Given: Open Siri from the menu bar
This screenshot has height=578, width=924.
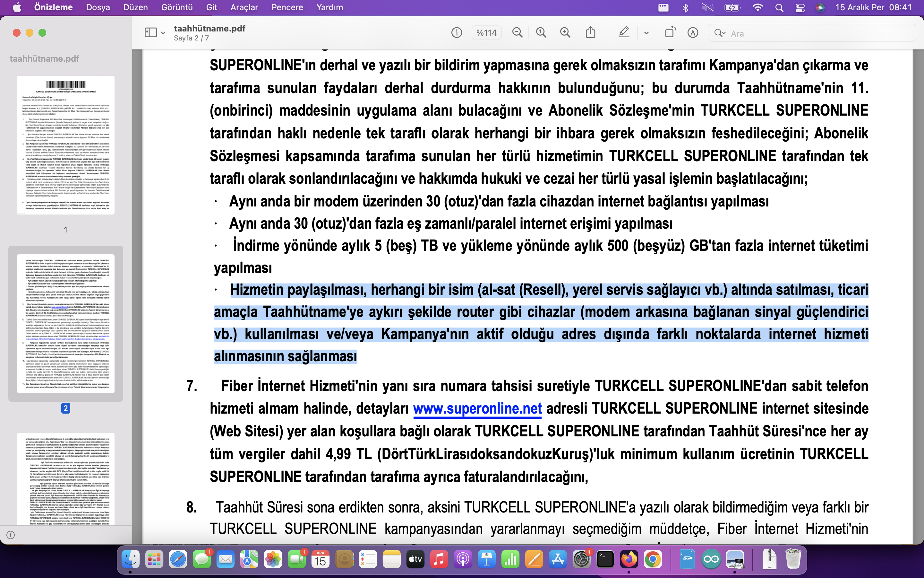Looking at the screenshot, I should point(820,8).
